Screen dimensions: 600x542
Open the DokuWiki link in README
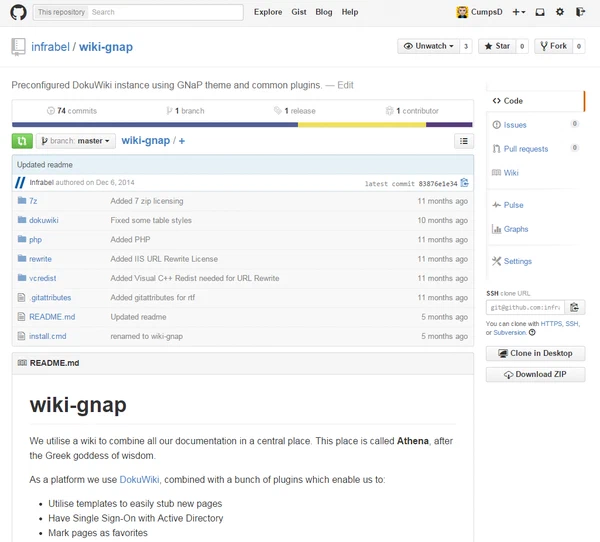(139, 480)
